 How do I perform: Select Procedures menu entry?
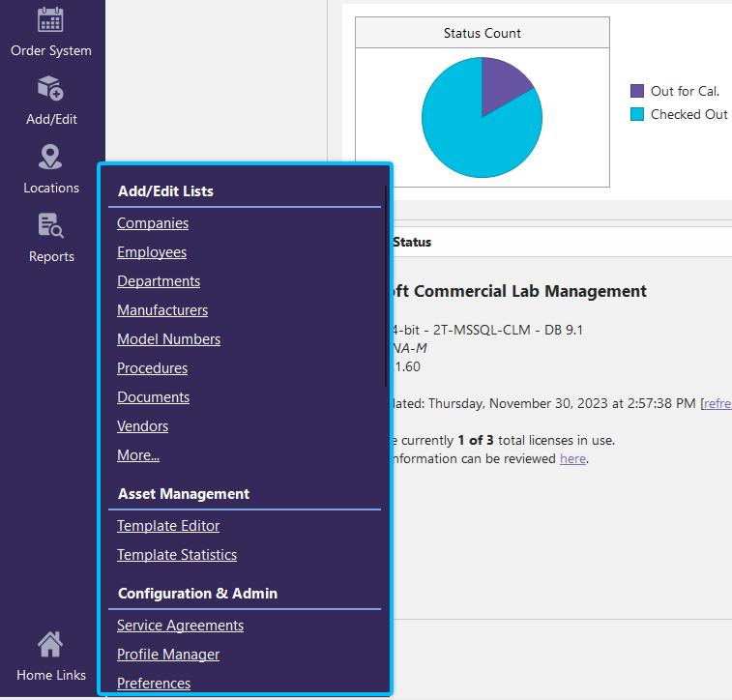[x=152, y=368]
